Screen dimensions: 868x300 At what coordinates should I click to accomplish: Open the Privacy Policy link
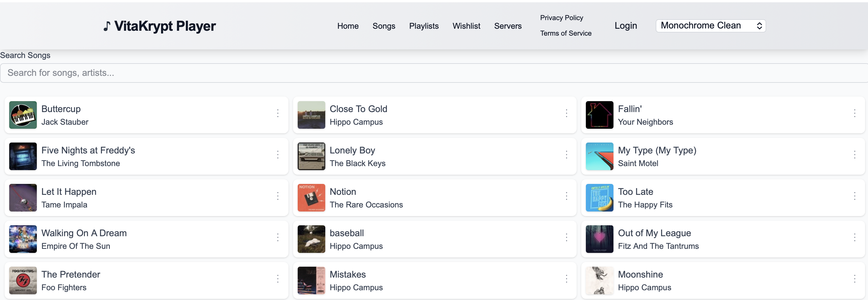coord(561,18)
